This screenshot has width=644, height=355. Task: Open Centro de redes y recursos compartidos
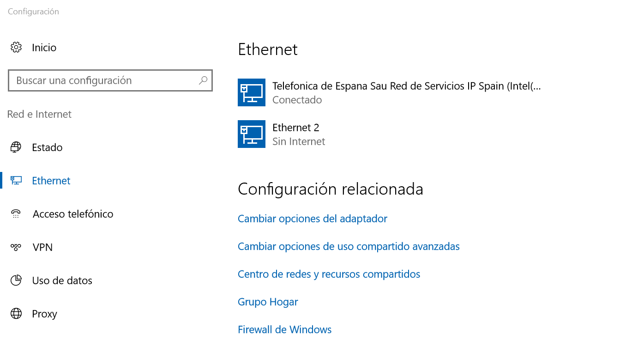(329, 274)
